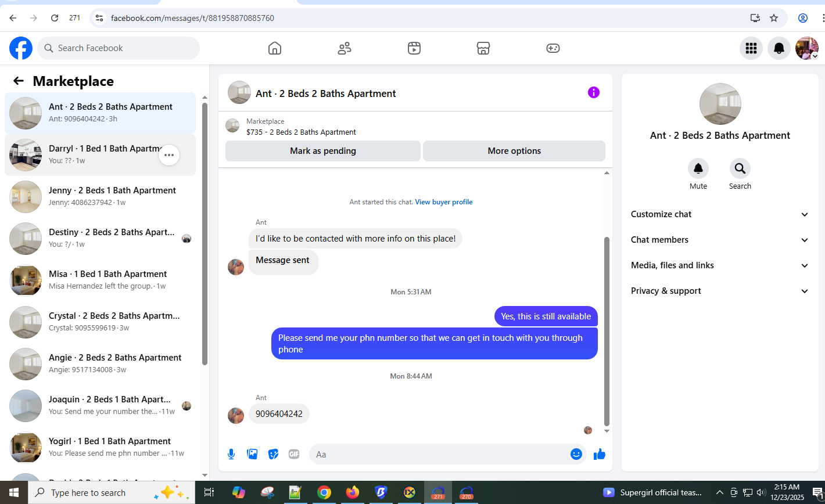Open conversation information purple icon
The width and height of the screenshot is (825, 504).
[x=593, y=92]
